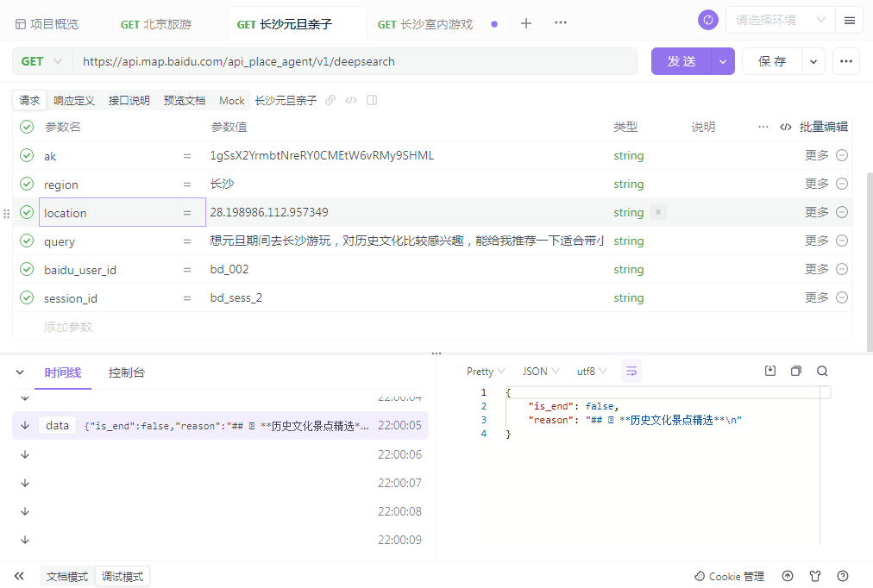Image resolution: width=873 pixels, height=588 pixels.
Task: Open the Mock sub-tab
Action: 231,101
